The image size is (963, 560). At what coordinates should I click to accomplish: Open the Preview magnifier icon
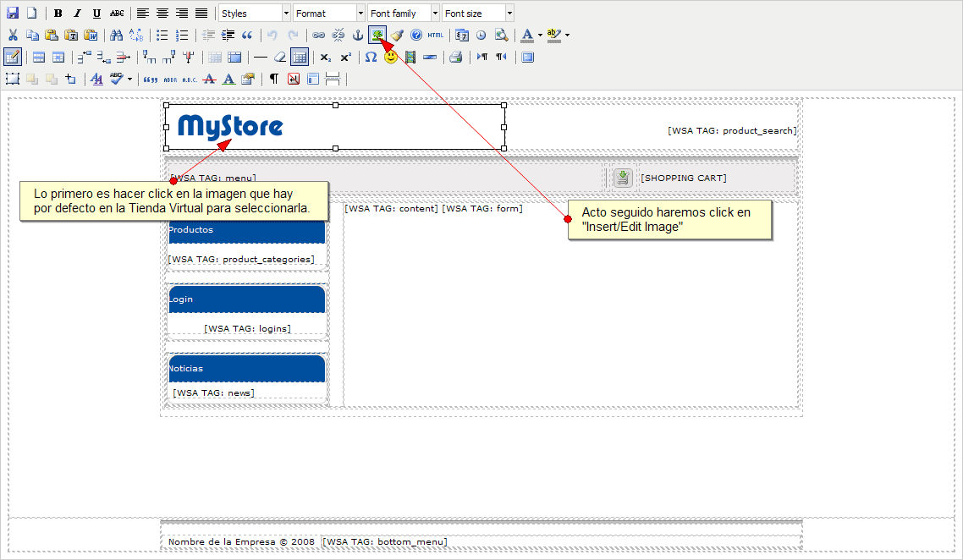click(x=501, y=35)
